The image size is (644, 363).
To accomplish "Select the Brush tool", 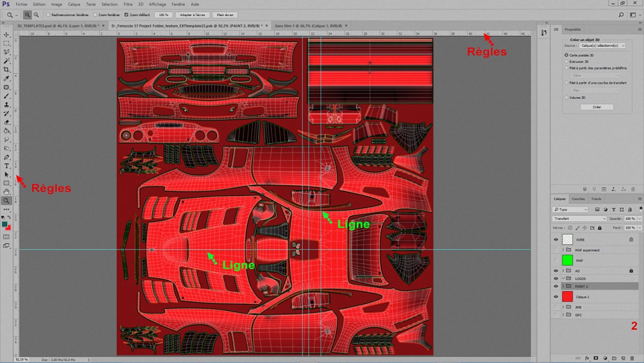I will (x=6, y=96).
